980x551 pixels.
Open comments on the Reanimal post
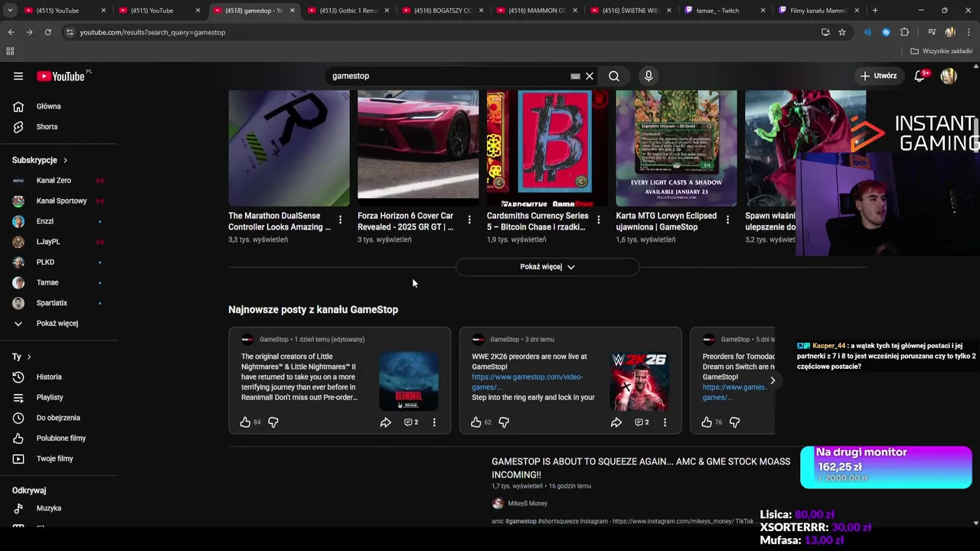(x=411, y=422)
